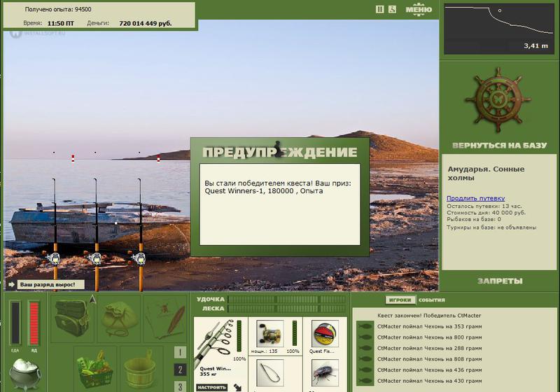This screenshot has height=392, width=560.
Task: Click fish icon beside Чехонь 800 грамм
Action: (x=365, y=337)
